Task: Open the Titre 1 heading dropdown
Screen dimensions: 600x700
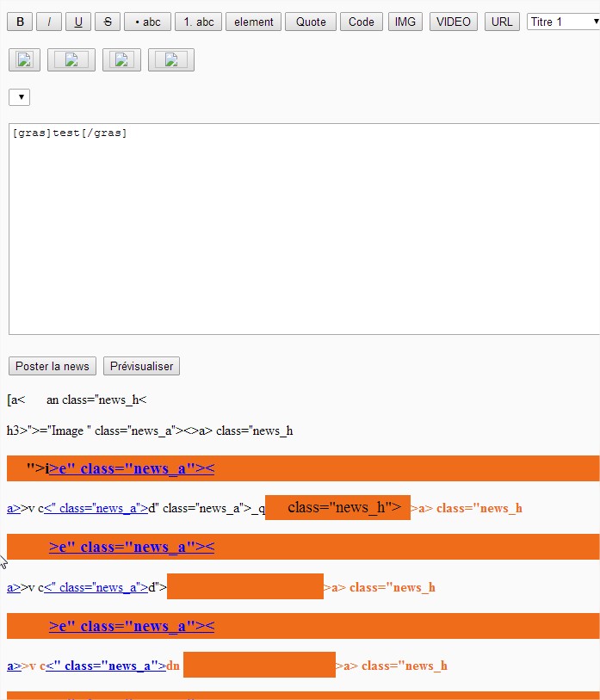Action: [x=563, y=22]
